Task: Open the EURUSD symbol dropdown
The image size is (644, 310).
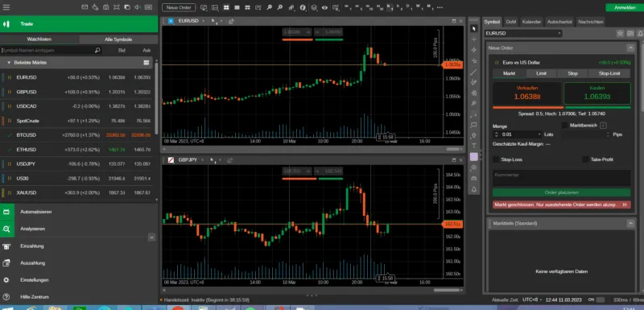Action: coord(523,33)
